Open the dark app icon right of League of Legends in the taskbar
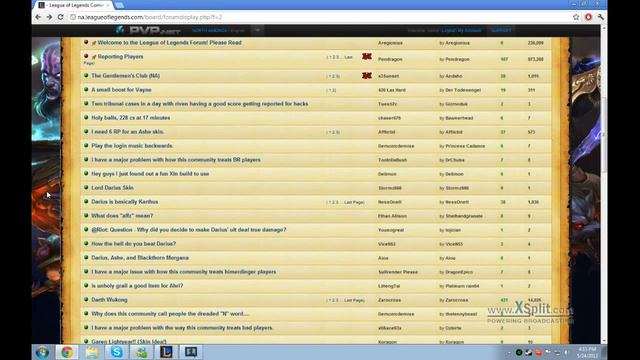Image resolution: width=640 pixels, height=360 pixels. point(191,352)
